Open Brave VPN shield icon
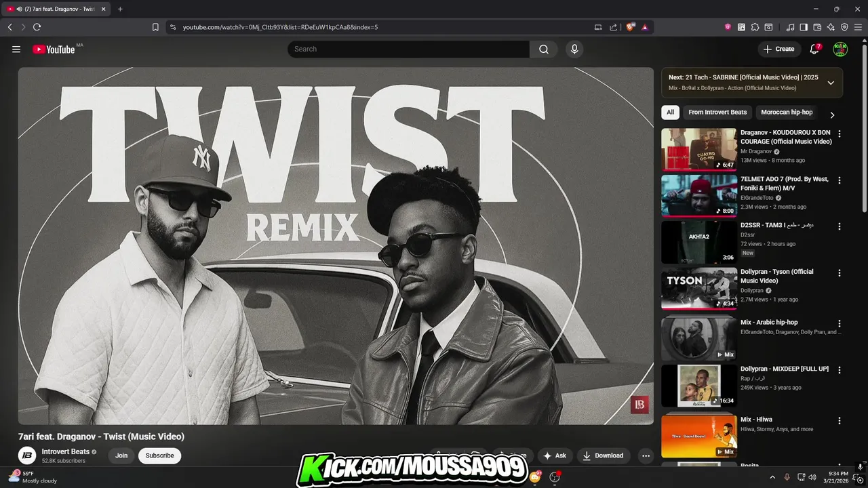The height and width of the screenshot is (488, 868). pos(844,27)
